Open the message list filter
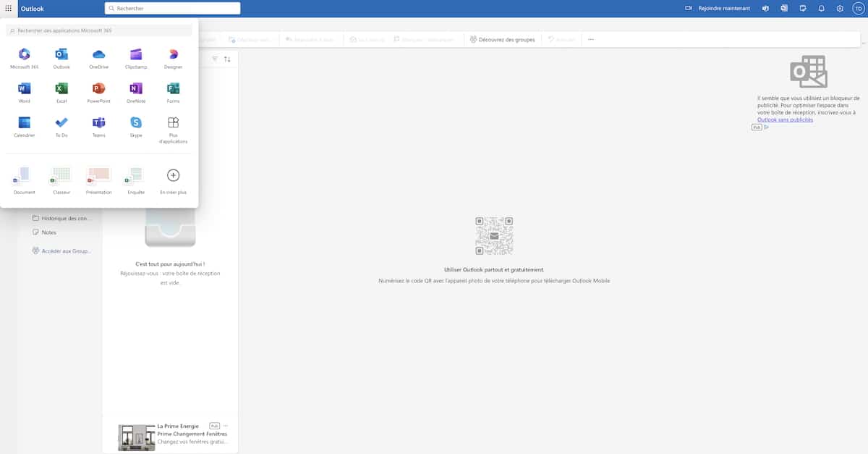Screen dimensions: 868x454 coord(215,59)
